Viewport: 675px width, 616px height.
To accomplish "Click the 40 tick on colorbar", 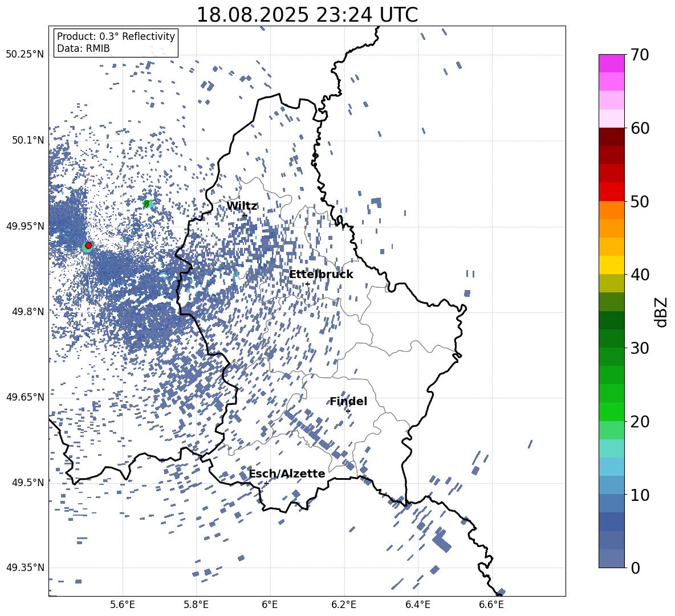I will pos(639,275).
